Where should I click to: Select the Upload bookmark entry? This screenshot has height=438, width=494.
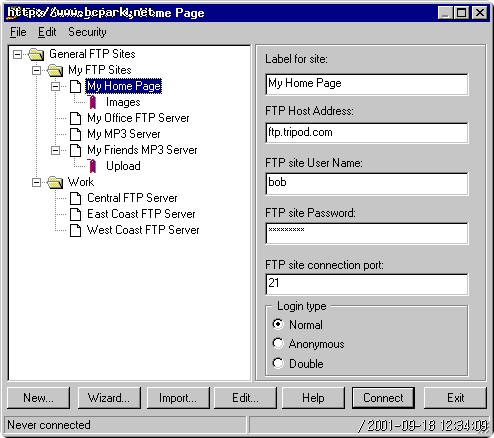(x=123, y=166)
